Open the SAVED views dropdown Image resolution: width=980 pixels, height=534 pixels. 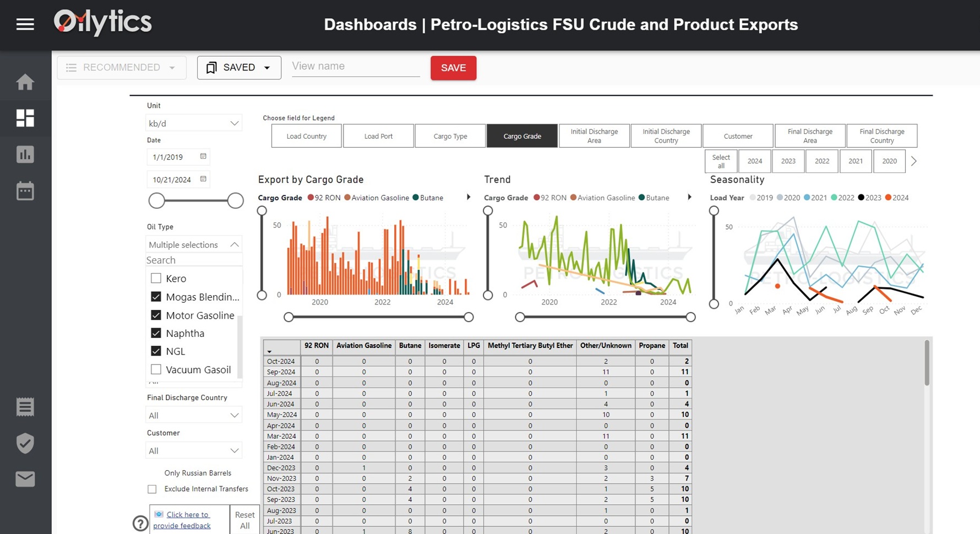coord(239,67)
